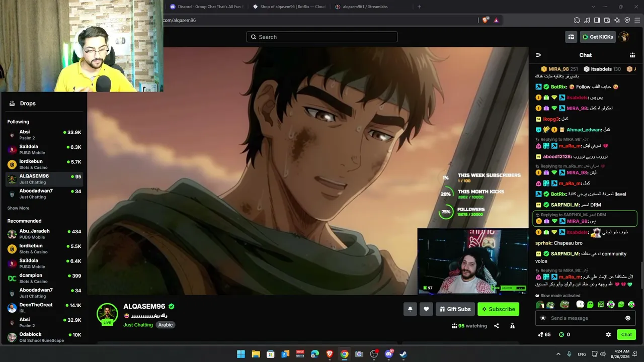The height and width of the screenshot is (362, 644).
Task: Open the browser hamburger menu
Action: (x=637, y=20)
